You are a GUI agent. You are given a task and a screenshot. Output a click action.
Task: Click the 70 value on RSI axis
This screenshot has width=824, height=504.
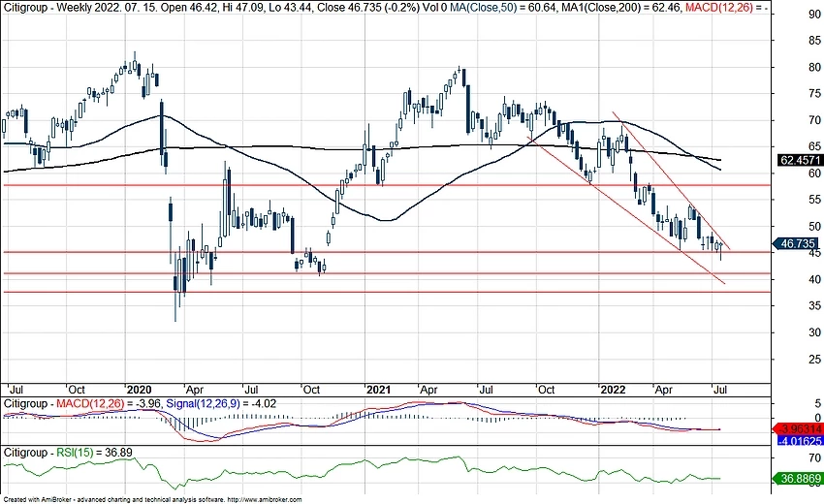point(814,458)
